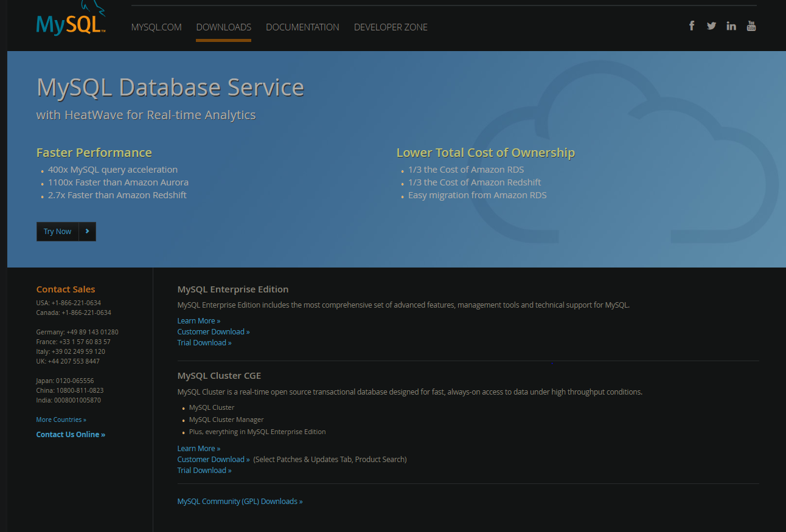
Task: Switch to the DEVELOPER ZONE tab
Action: pyautogui.click(x=391, y=27)
